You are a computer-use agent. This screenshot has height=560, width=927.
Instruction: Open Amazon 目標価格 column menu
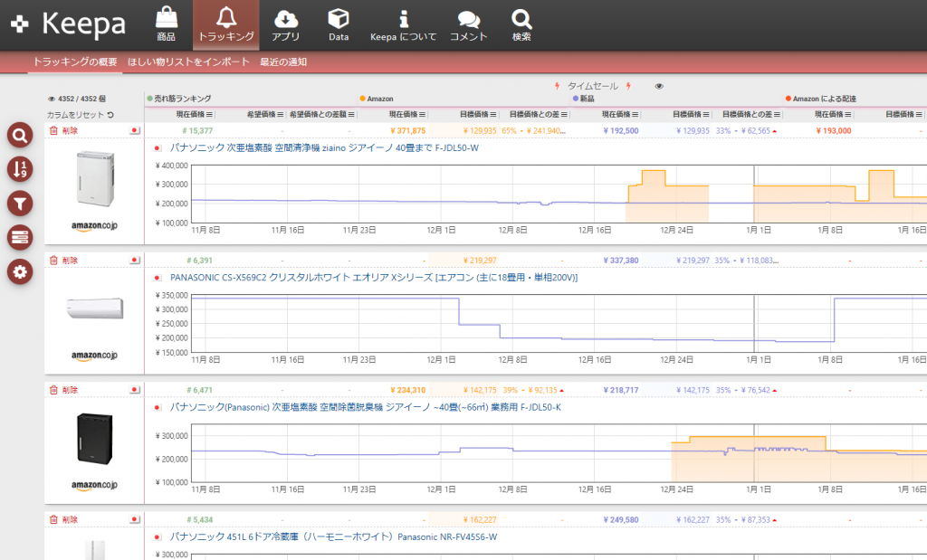(492, 114)
